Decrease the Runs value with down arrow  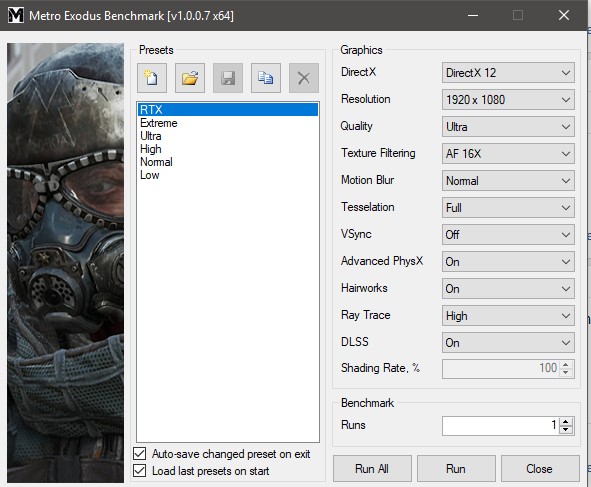click(x=566, y=430)
